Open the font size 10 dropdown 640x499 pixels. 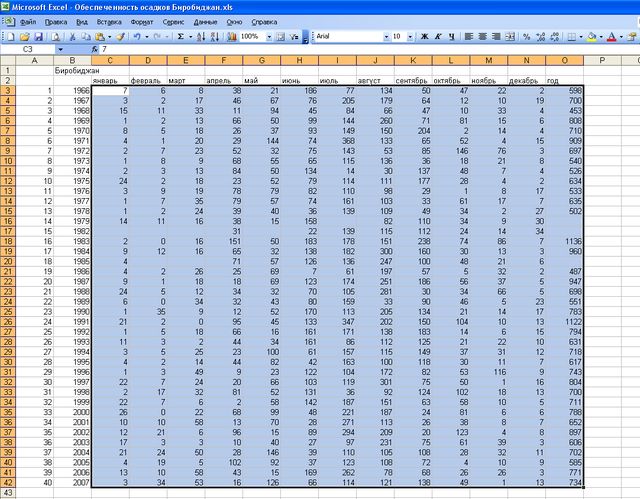pos(410,37)
